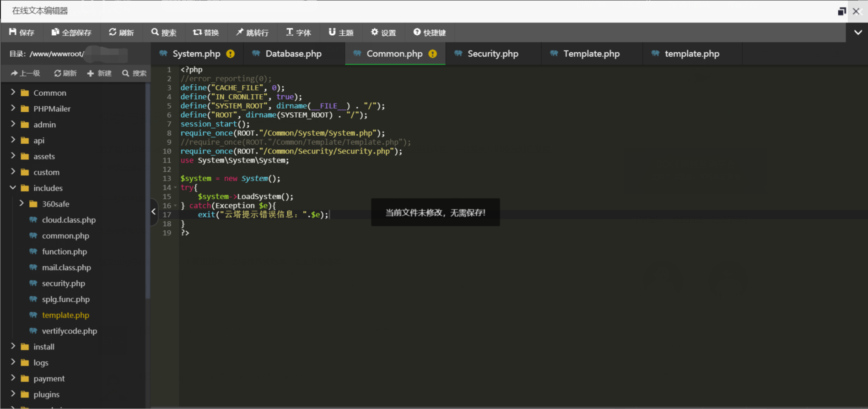This screenshot has height=409, width=868.
Task: Collapse sidebar with left arrow handle
Action: (154, 212)
